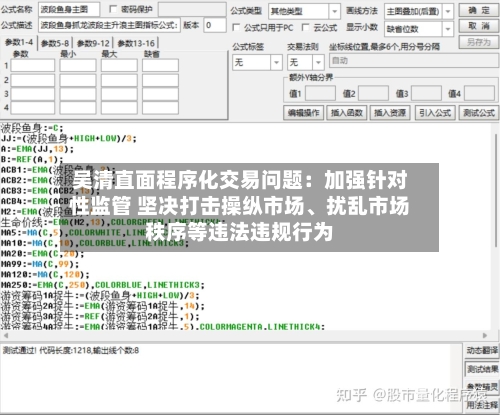Viewport: 500px width, 415px height.
Task: Open the 公式类型 dropdown showing 其他类型
Action: click(x=304, y=12)
